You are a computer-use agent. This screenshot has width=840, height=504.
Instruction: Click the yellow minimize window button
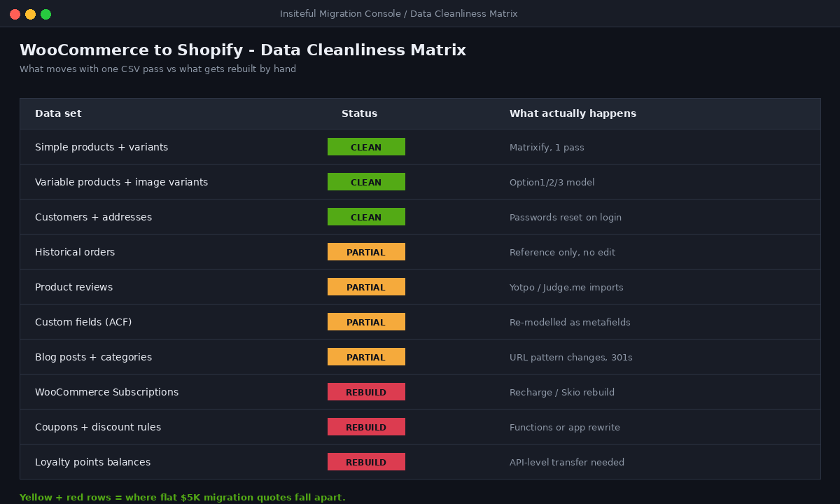(30, 14)
